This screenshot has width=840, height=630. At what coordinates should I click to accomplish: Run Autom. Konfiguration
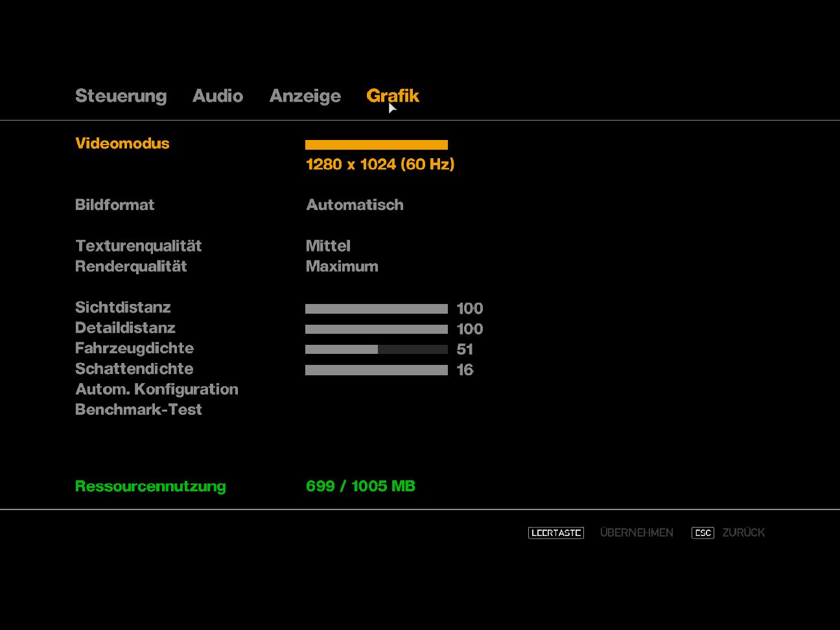pos(156,390)
